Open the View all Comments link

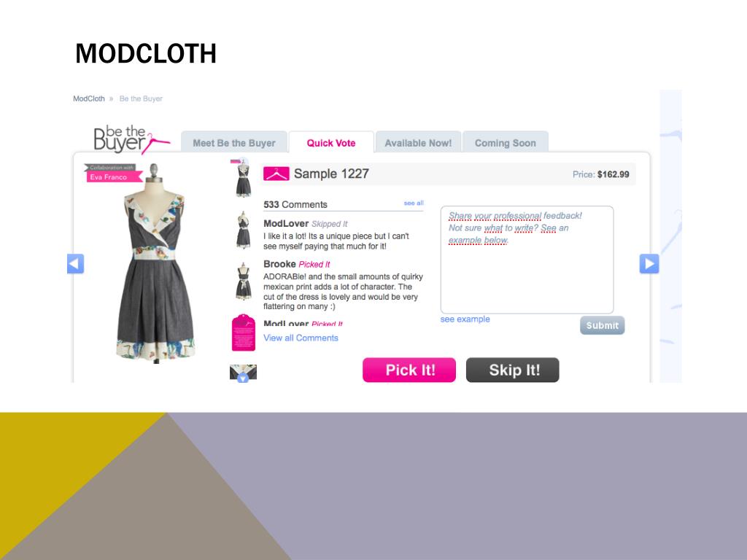tap(301, 338)
